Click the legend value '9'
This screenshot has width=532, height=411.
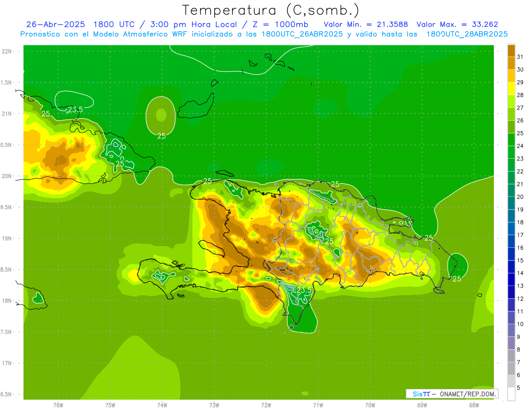pos(519,337)
